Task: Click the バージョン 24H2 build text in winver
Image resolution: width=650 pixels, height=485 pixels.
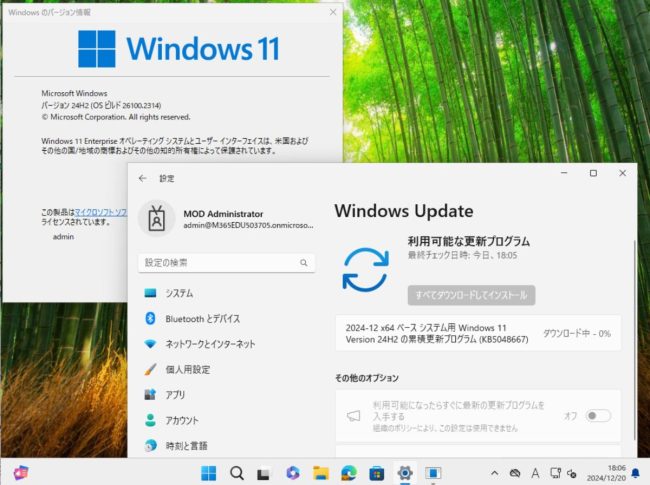Action: pos(101,105)
